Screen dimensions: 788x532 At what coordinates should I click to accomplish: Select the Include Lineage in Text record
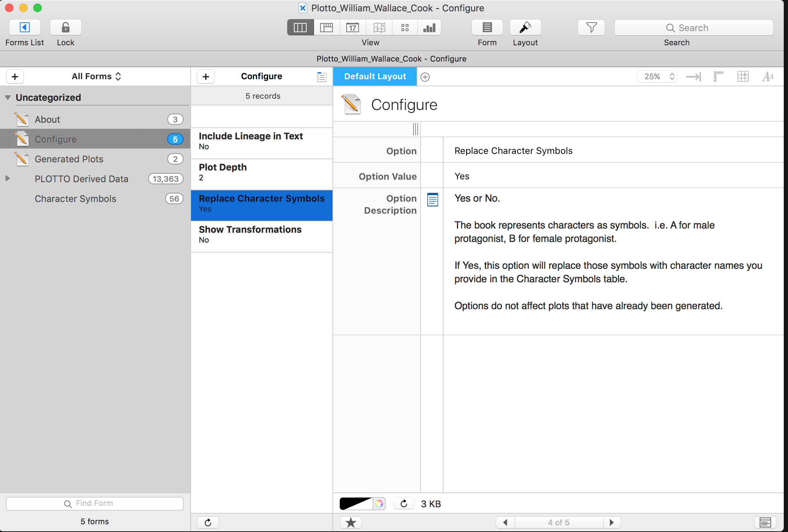pos(262,143)
